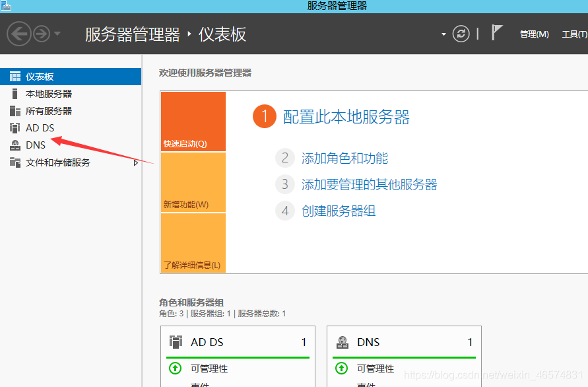Image resolution: width=588 pixels, height=387 pixels.
Task: Click the DNS manageability green arrow icon
Action: (x=341, y=369)
